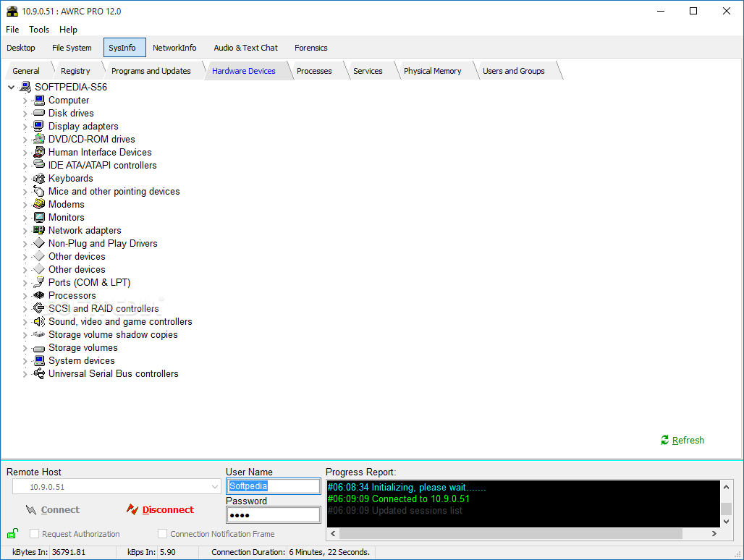744x560 pixels.
Task: Click the Mice and other pointing devices icon
Action: click(x=39, y=191)
